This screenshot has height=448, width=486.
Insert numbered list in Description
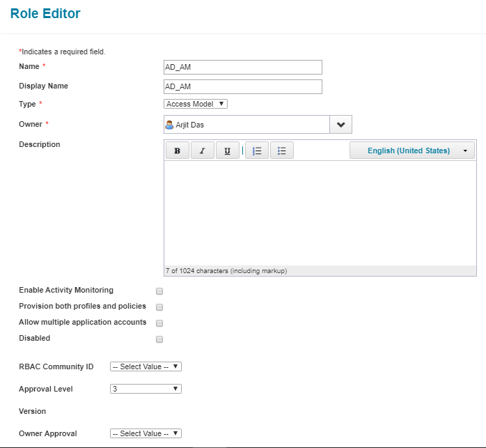click(257, 150)
